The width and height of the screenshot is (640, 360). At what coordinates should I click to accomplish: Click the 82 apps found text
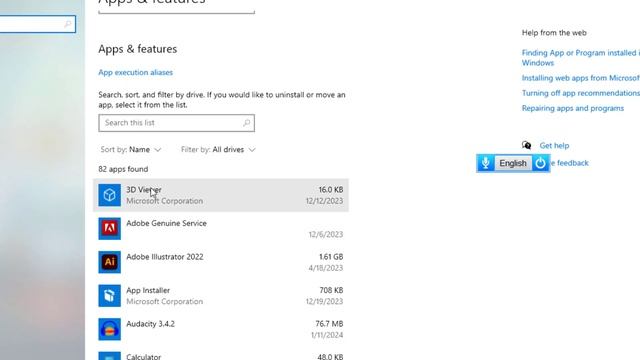coord(123,169)
